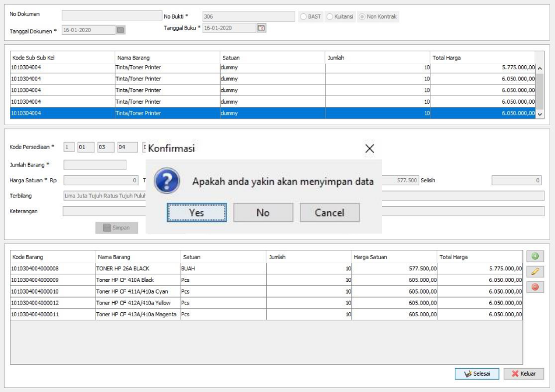The image size is (555, 392).
Task: Open calendar picker for Tanggal Buku
Action: coord(261,27)
